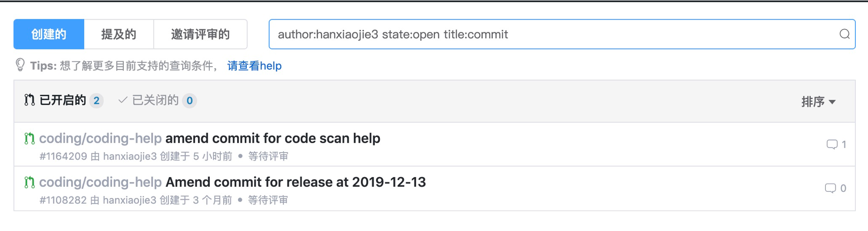Expand the 排序 sort dropdown
This screenshot has width=868, height=231.
point(818,102)
